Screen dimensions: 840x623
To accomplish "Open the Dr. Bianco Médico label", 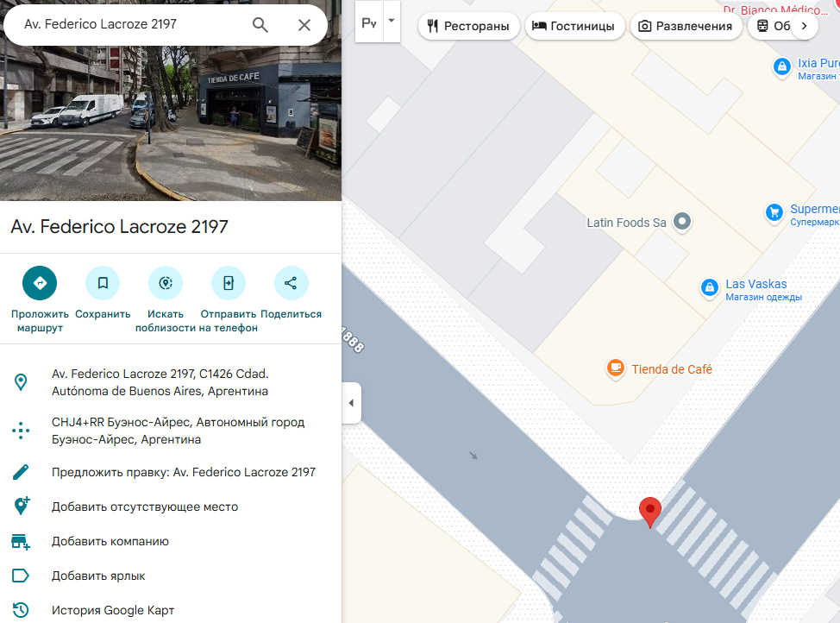I will pyautogui.click(x=775, y=9).
